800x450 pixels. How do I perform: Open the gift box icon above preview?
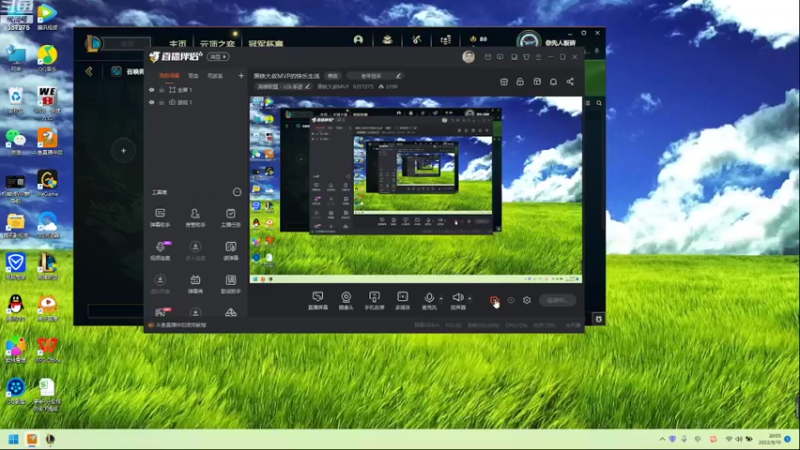click(x=504, y=82)
